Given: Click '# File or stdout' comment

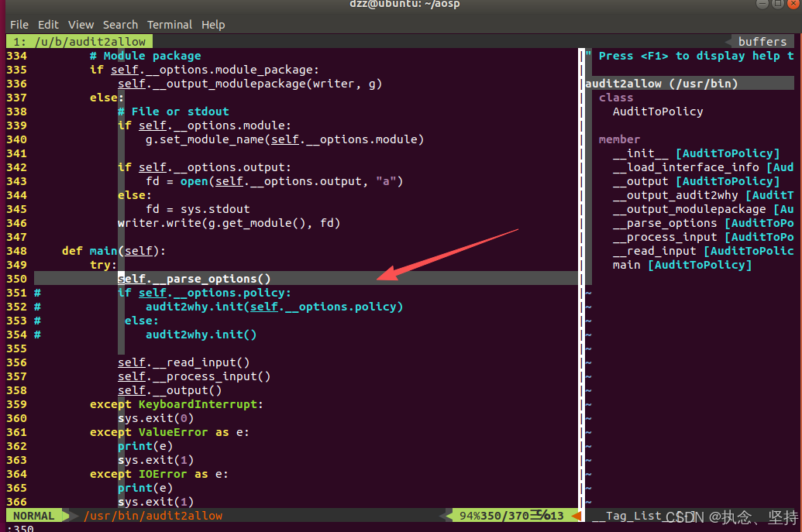Looking at the screenshot, I should tap(174, 112).
